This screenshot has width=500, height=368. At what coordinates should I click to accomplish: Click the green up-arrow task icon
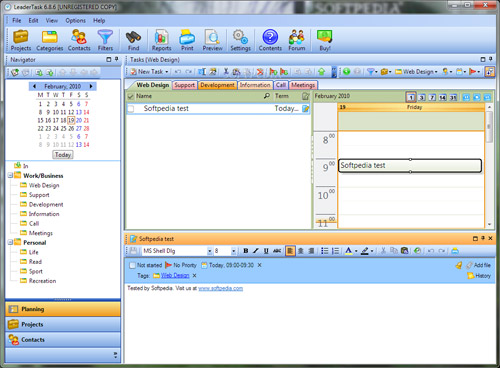[x=322, y=71]
